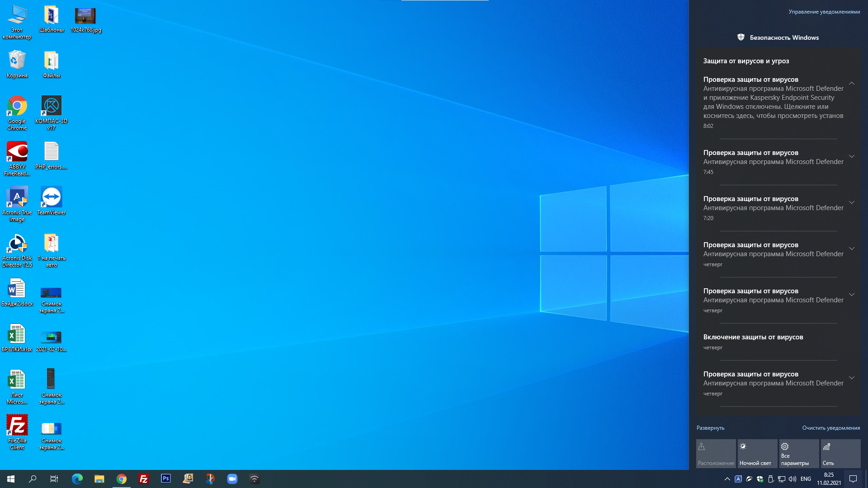Launch Microsoft Edge from the taskbar

[77, 479]
